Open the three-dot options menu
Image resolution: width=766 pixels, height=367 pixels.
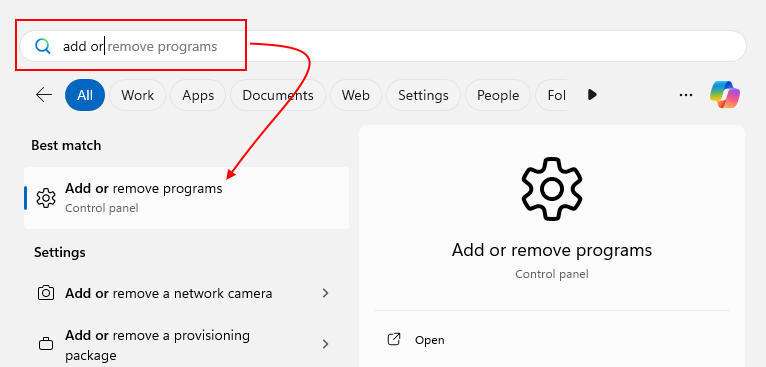click(686, 95)
